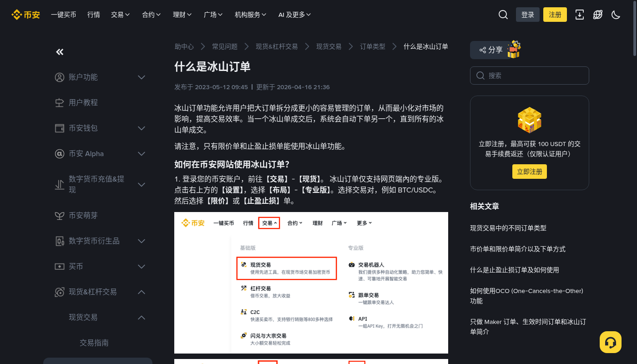Click the 买币 icon in sidebar

[x=60, y=267]
